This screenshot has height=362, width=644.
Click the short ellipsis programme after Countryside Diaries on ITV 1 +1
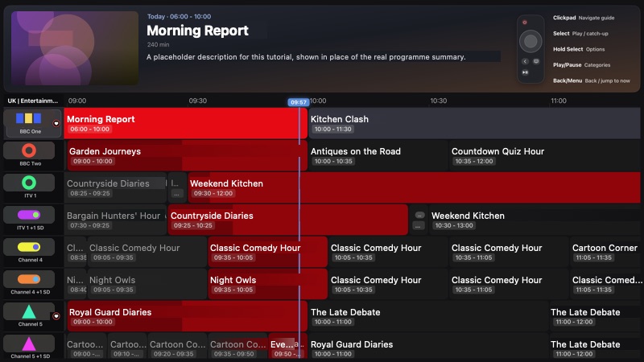coord(419,220)
